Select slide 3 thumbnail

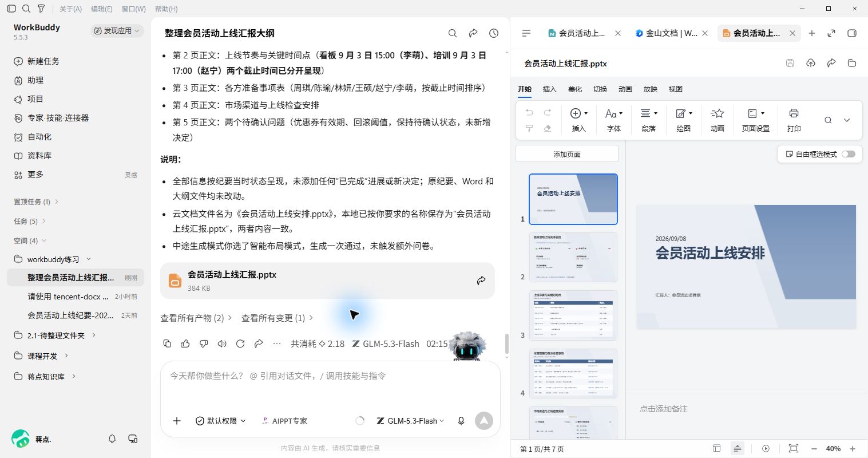click(x=573, y=315)
